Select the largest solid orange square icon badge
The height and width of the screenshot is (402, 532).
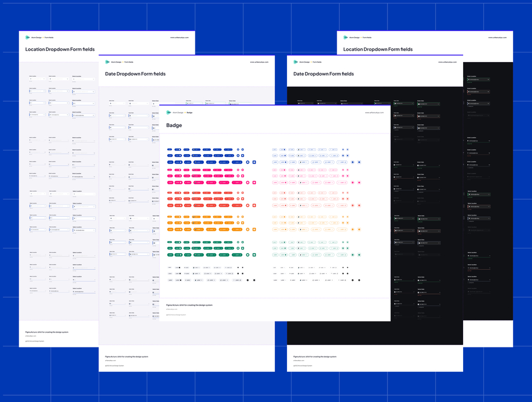click(254, 229)
